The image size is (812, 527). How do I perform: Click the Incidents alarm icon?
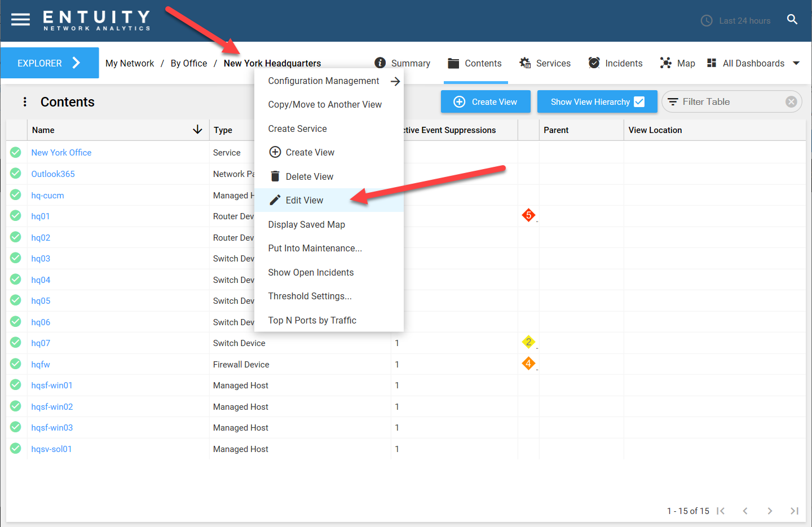594,63
